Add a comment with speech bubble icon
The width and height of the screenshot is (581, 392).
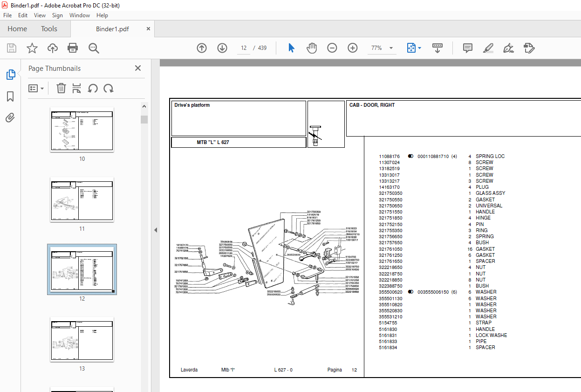468,48
